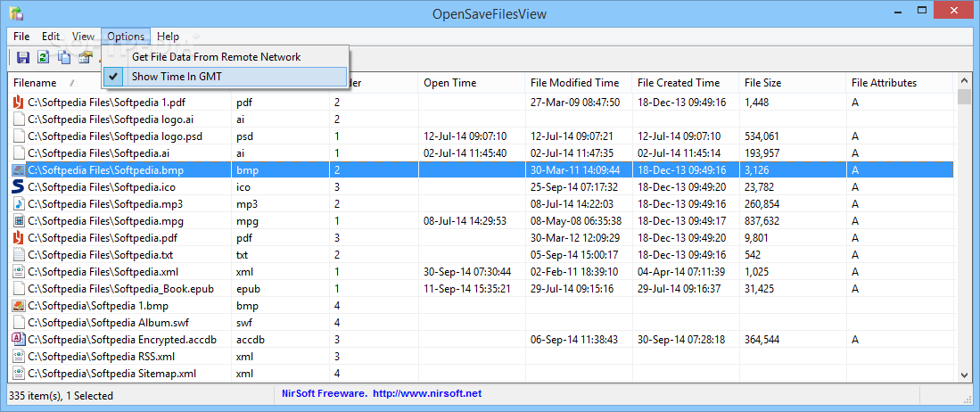This screenshot has height=412, width=980.
Task: Click created time 30-Sep-14 07:28:18 cell
Action: click(686, 340)
